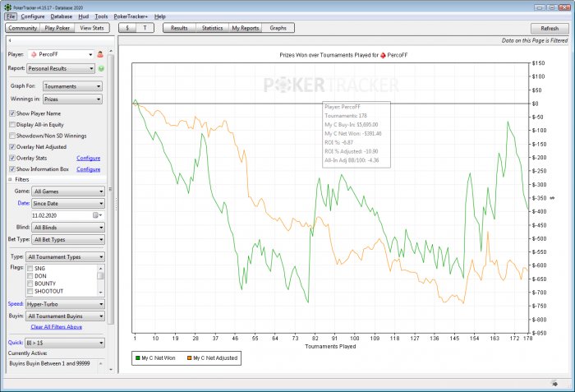Switch to the Statistics tab

(212, 28)
